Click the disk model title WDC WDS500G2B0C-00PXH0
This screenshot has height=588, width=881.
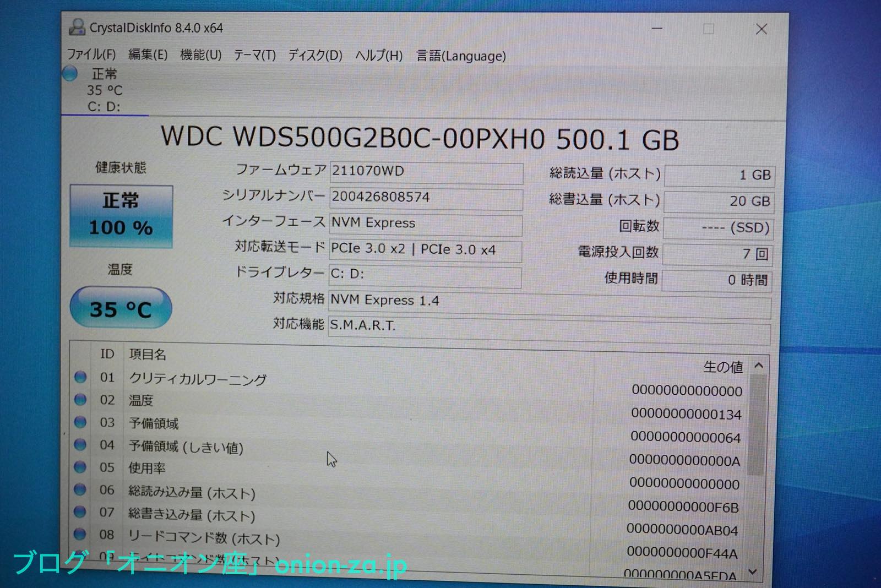point(353,137)
